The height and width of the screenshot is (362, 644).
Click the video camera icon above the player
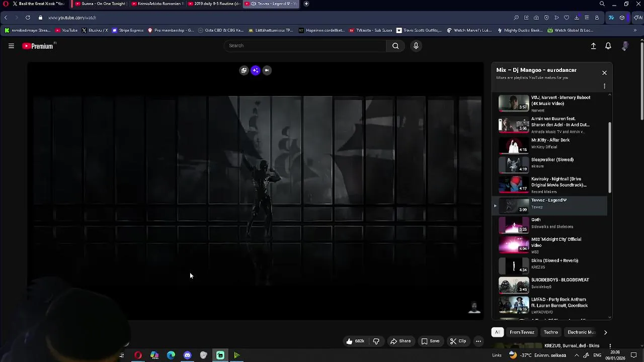click(267, 70)
